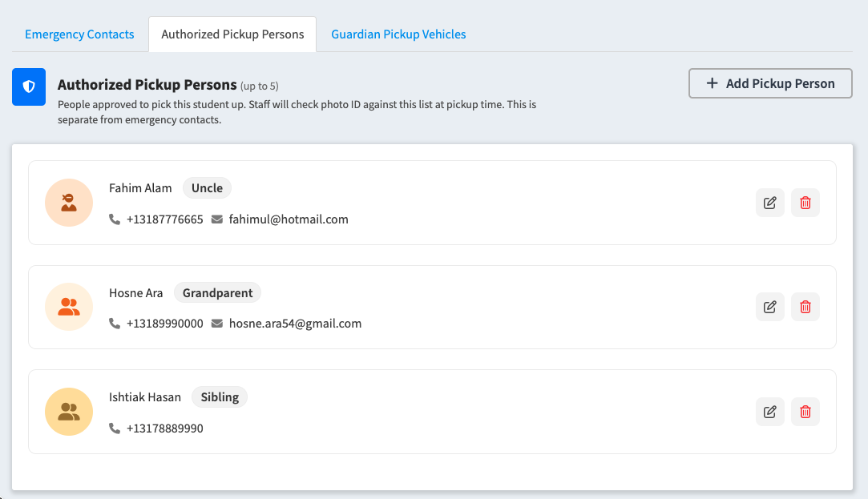Open Guardian Pickup Vehicles tab
The image size is (868, 499).
(x=398, y=34)
